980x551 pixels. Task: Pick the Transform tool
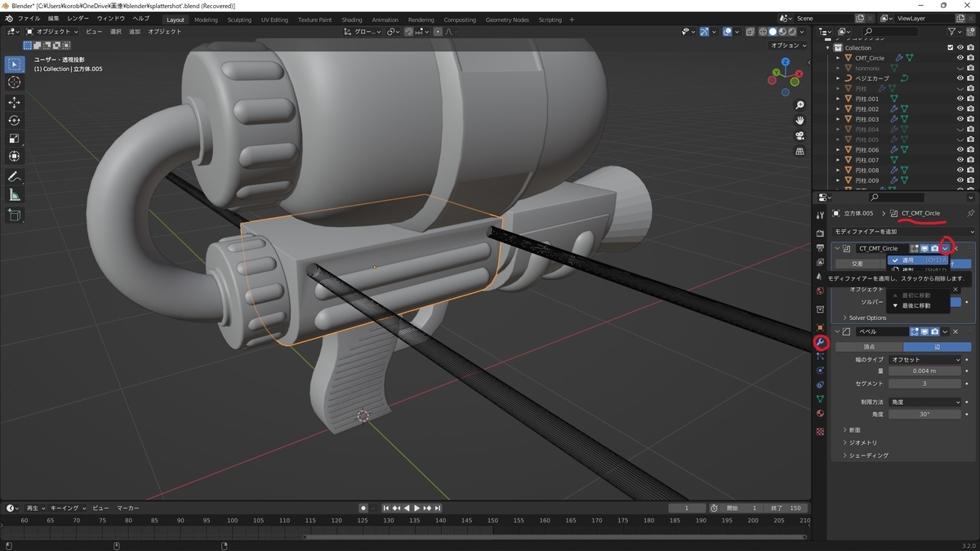click(15, 156)
